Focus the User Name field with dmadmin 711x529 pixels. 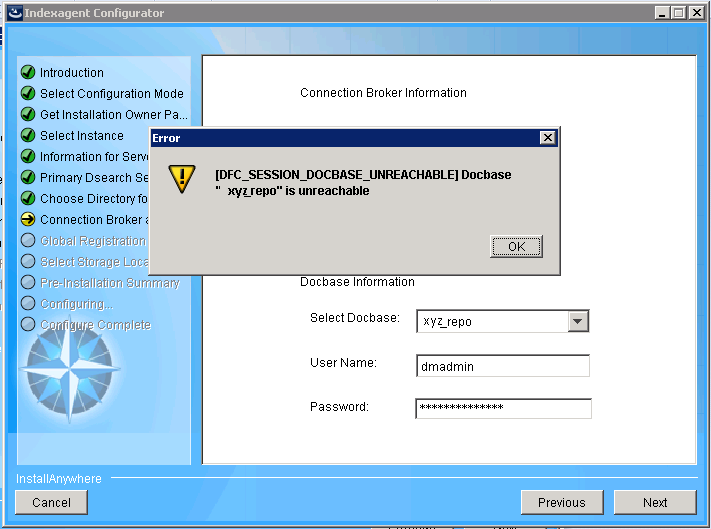[x=503, y=366]
